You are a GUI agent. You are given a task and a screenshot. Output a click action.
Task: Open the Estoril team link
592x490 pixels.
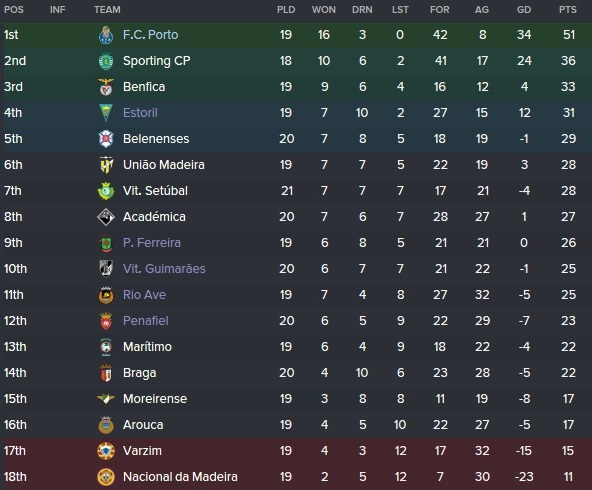pyautogui.click(x=140, y=113)
